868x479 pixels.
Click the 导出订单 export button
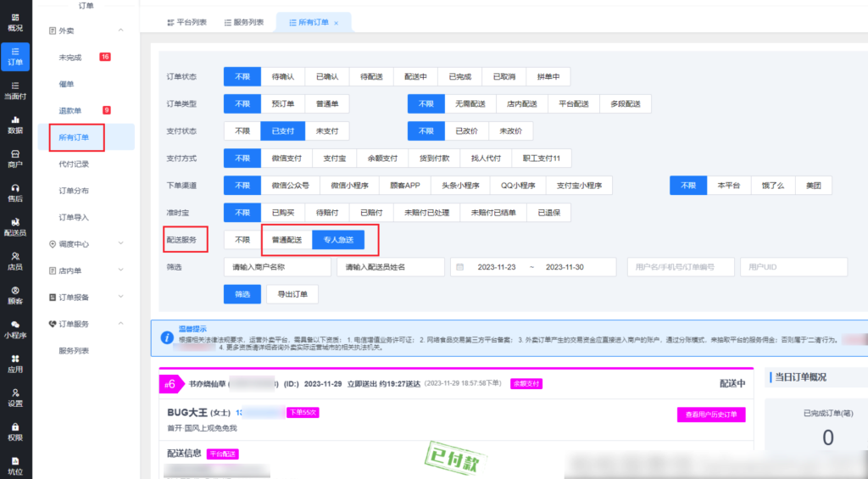click(x=292, y=294)
